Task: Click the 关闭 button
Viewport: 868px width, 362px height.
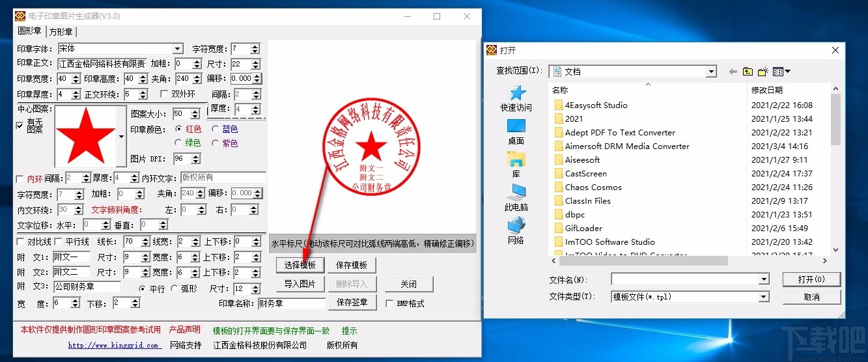Action: tap(408, 284)
